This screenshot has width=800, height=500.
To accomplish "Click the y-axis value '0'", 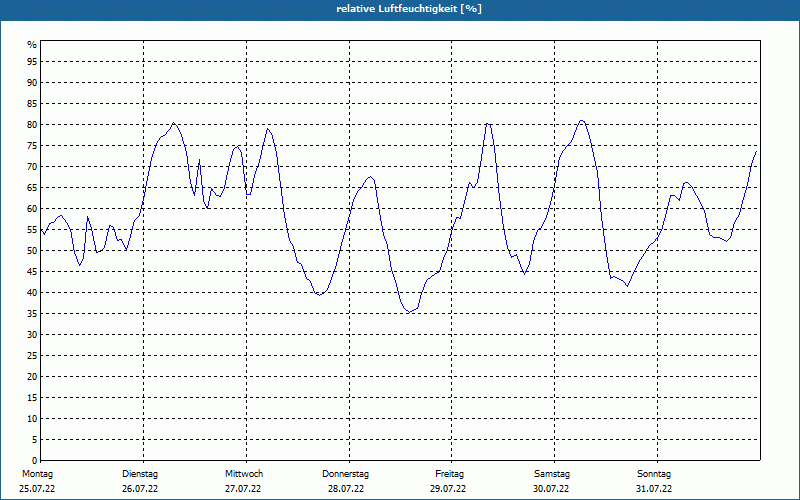I will (35, 461).
